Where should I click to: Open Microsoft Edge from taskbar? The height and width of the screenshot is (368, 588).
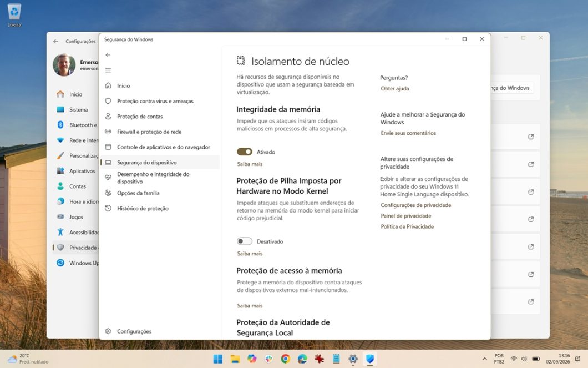click(x=302, y=359)
